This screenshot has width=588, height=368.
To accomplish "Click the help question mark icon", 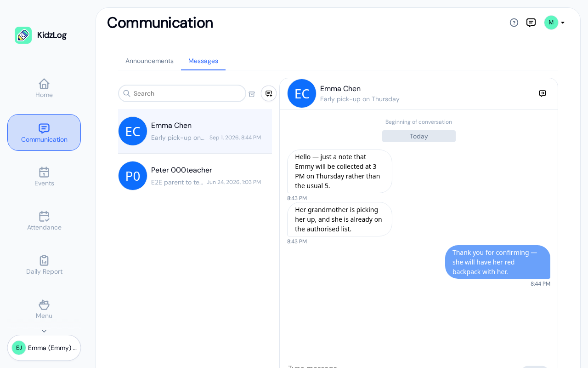I will pos(514,23).
